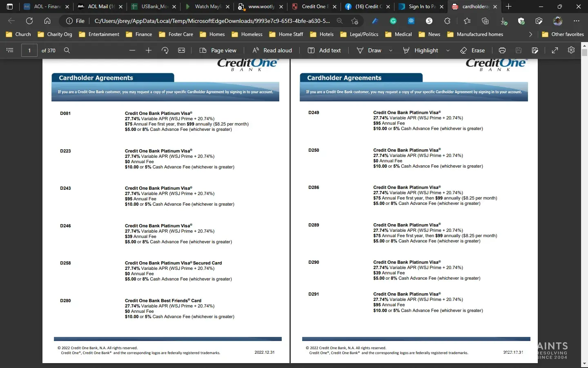Open the white S circle extension

click(429, 21)
